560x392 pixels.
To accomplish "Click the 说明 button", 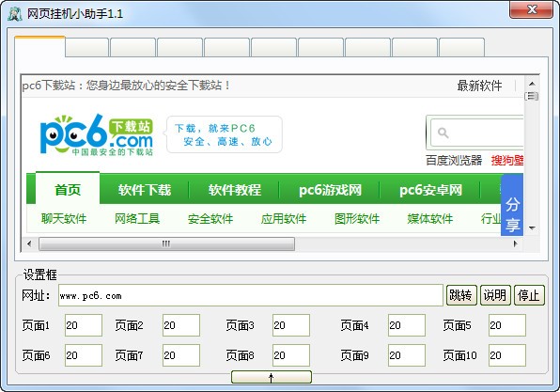I will pyautogui.click(x=495, y=295).
